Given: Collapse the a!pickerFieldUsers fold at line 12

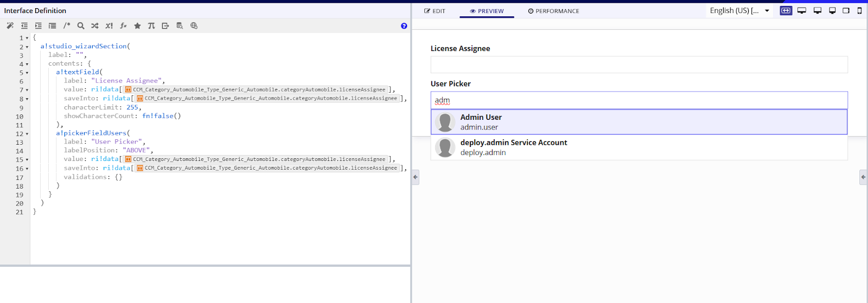Looking at the screenshot, I should point(27,134).
